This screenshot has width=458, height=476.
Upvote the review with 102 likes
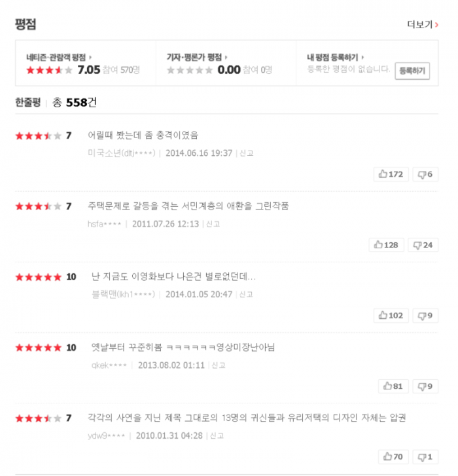(x=391, y=316)
